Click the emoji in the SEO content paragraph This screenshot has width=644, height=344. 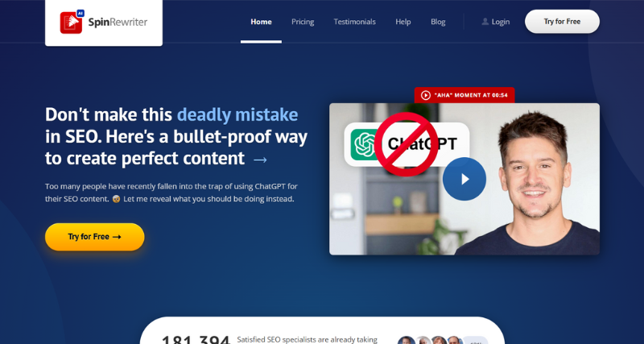(x=117, y=199)
